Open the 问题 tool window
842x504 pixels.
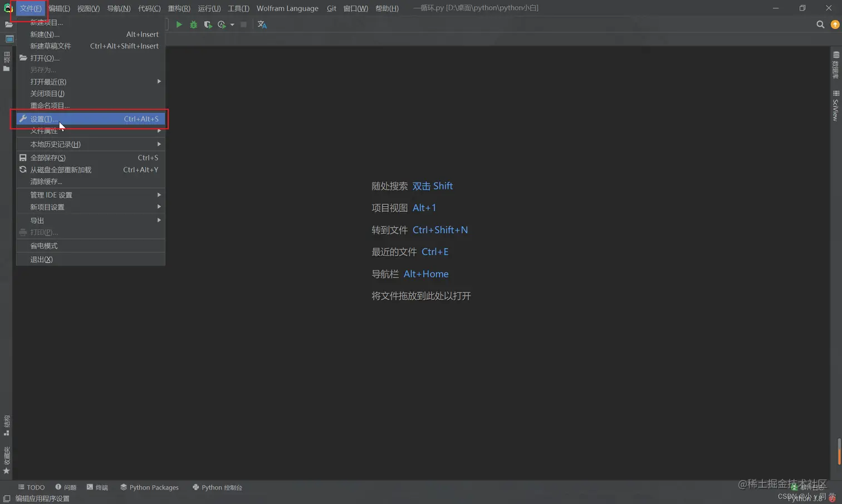[x=66, y=487]
